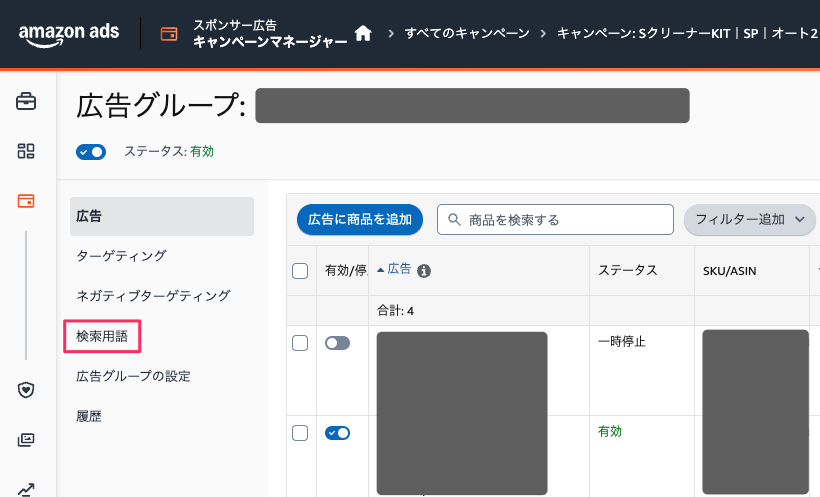Image resolution: width=820 pixels, height=497 pixels.
Task: Check the select-all checkbox in table header
Action: (300, 271)
